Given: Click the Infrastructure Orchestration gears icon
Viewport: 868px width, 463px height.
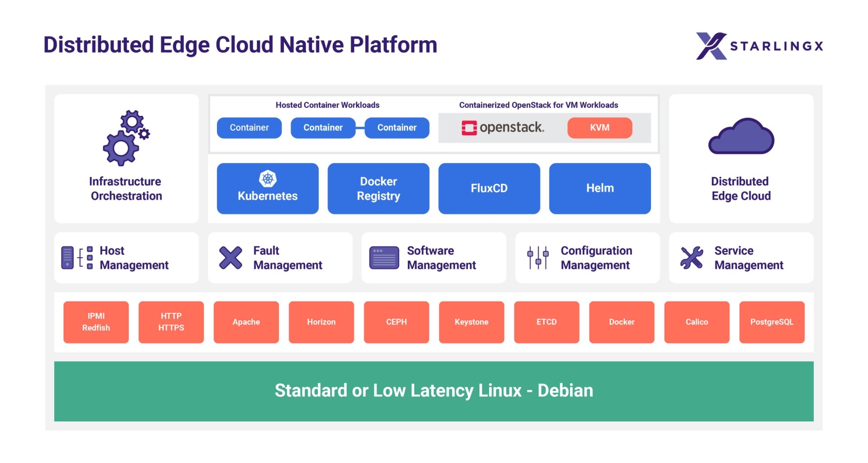Looking at the screenshot, I should [126, 138].
